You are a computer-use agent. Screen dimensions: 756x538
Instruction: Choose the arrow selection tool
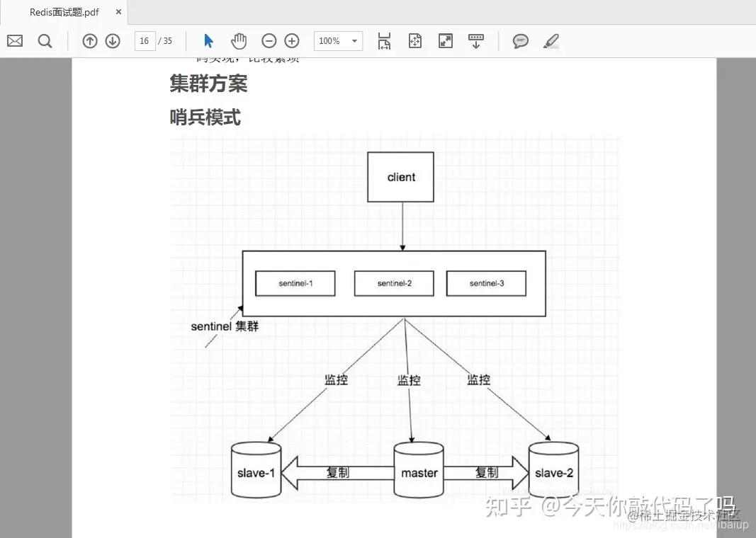click(x=208, y=41)
